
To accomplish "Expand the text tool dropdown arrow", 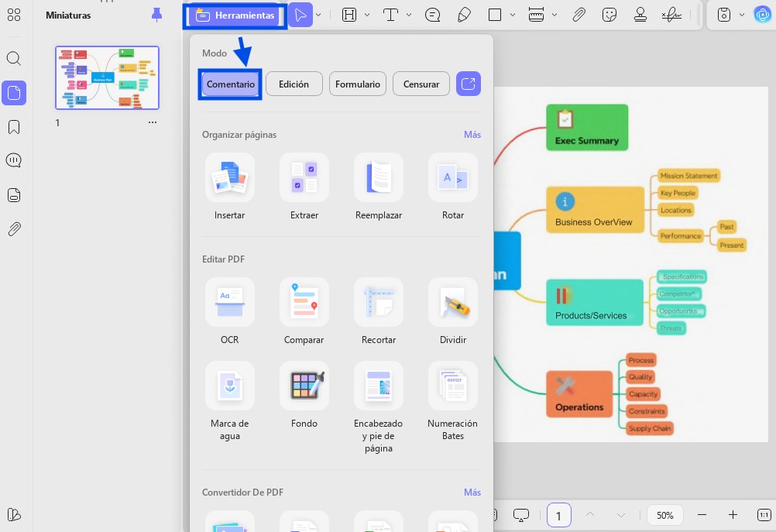I will tap(409, 15).
